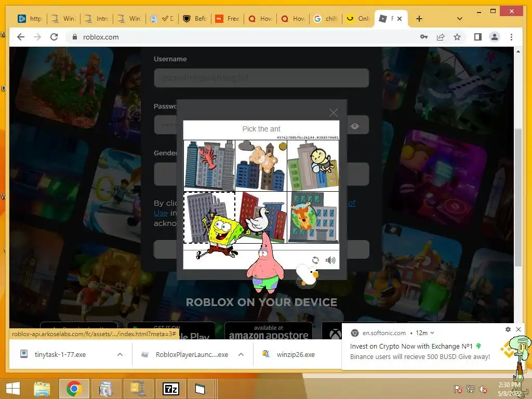The height and width of the screenshot is (399, 532).
Task: Open the Binance crypto notification message
Action: tap(420, 352)
